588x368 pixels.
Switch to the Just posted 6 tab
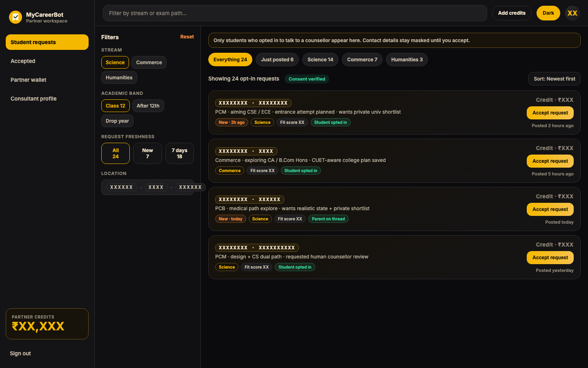pos(277,60)
